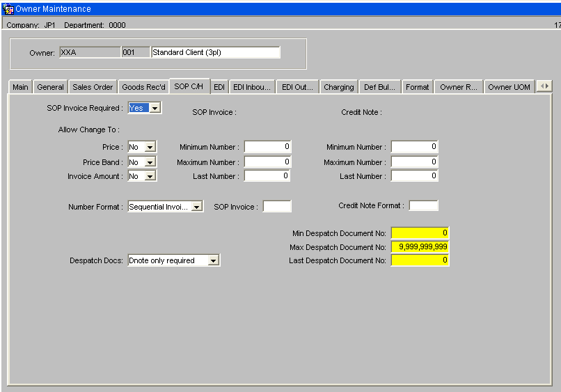Switch to the Format tab
The image size is (561, 392).
[417, 87]
